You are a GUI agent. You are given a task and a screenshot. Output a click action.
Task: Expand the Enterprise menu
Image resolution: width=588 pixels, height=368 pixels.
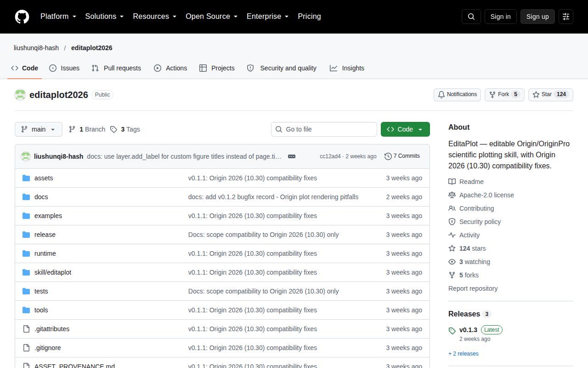[267, 17]
